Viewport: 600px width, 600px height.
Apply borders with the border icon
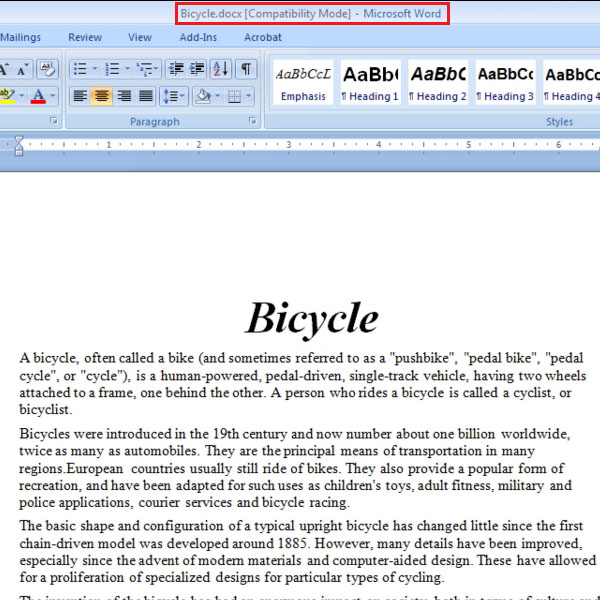click(x=234, y=96)
